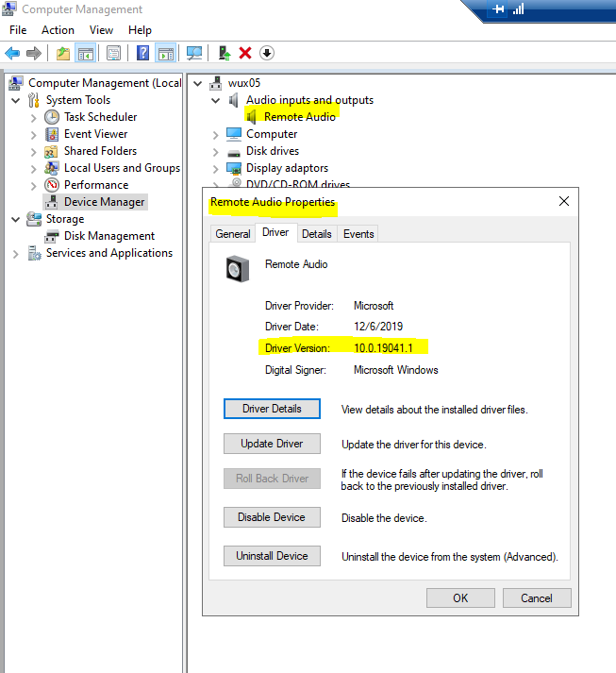Select Computer Management (Local) root label

coord(105,83)
